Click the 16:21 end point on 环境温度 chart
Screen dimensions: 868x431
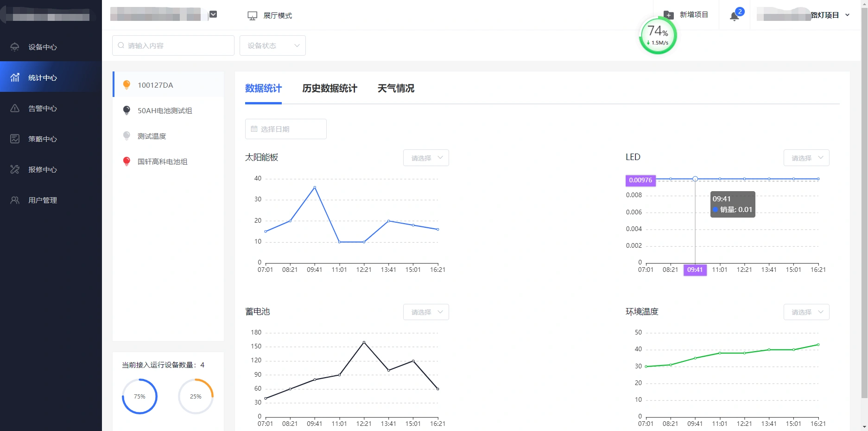coord(818,345)
